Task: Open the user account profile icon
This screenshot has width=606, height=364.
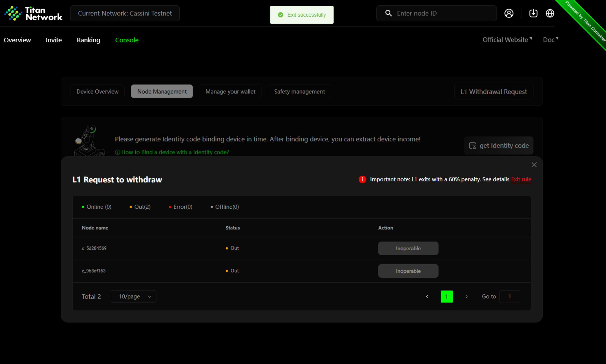Action: click(509, 13)
